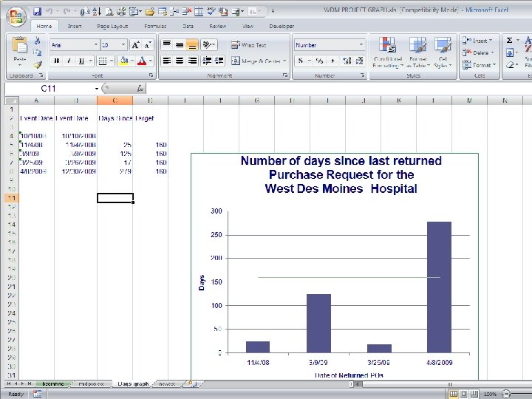This screenshot has height=399, width=532.
Task: Apply Comma Style
Action: [332, 61]
